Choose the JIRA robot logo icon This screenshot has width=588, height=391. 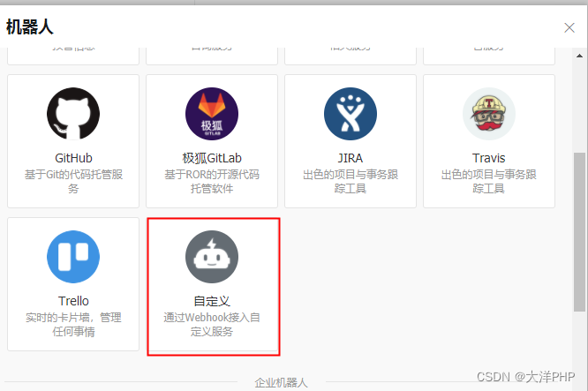pyautogui.click(x=351, y=114)
